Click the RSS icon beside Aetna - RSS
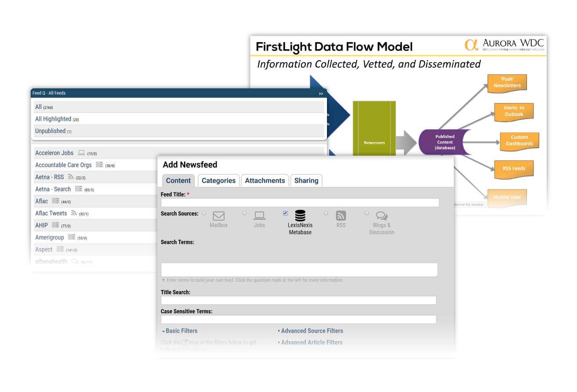 click(x=70, y=177)
